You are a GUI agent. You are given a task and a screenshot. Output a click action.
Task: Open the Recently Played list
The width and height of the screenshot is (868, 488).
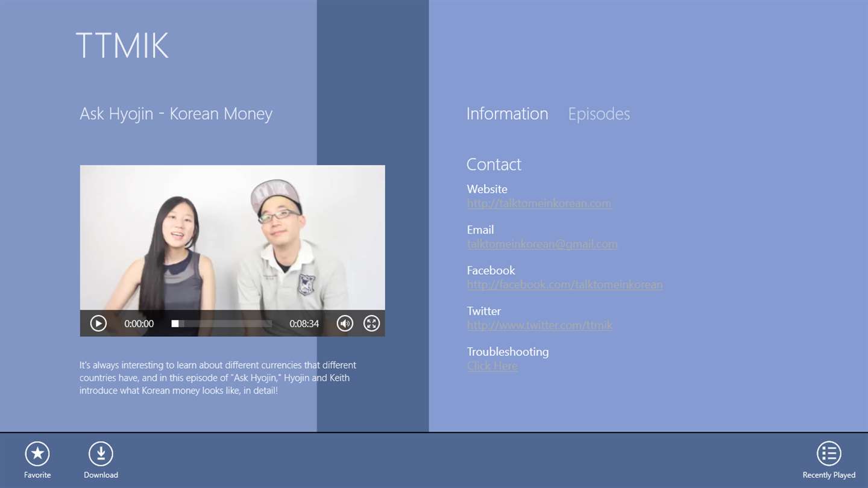(x=829, y=454)
